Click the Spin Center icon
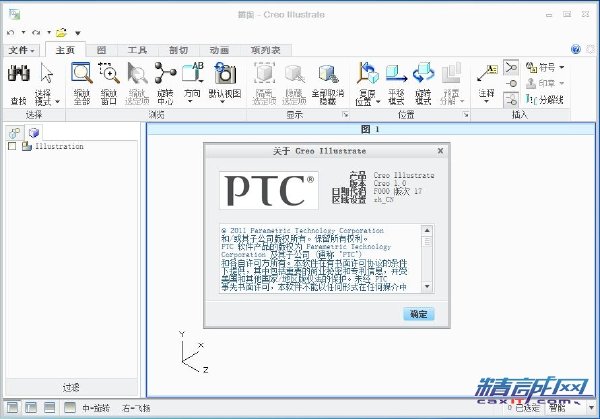 [165, 73]
